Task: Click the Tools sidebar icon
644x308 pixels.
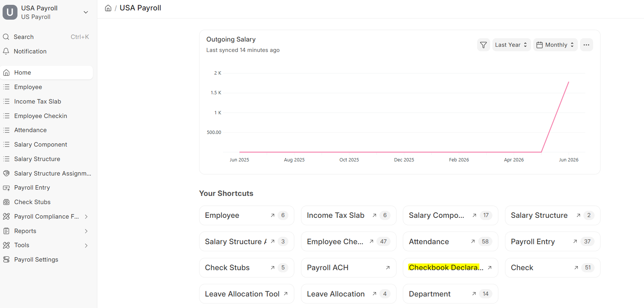Action: pos(6,245)
